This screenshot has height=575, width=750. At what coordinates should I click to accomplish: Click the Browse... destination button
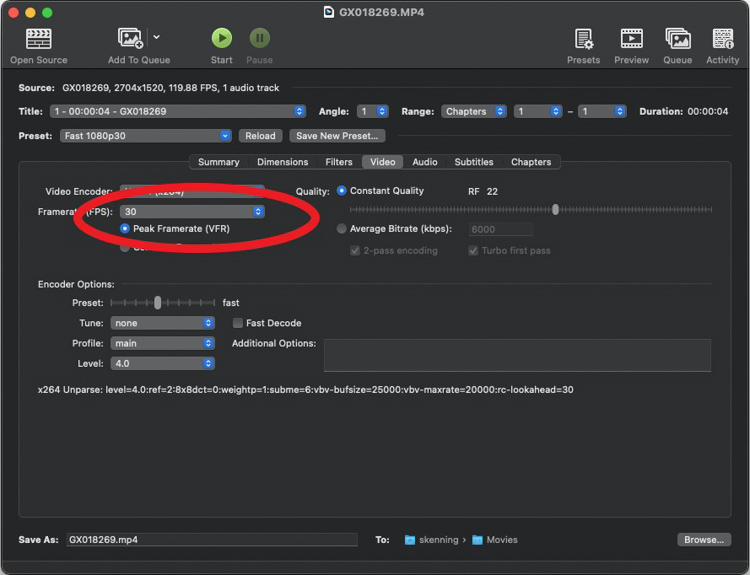(704, 540)
